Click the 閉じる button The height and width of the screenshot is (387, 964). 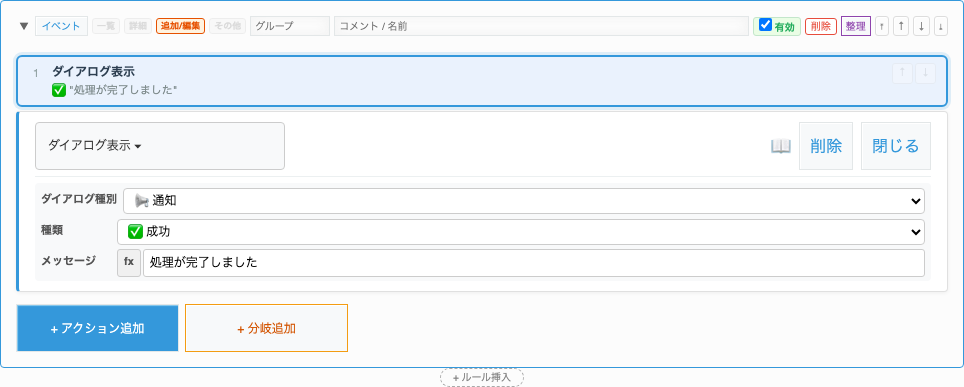pyautogui.click(x=896, y=146)
